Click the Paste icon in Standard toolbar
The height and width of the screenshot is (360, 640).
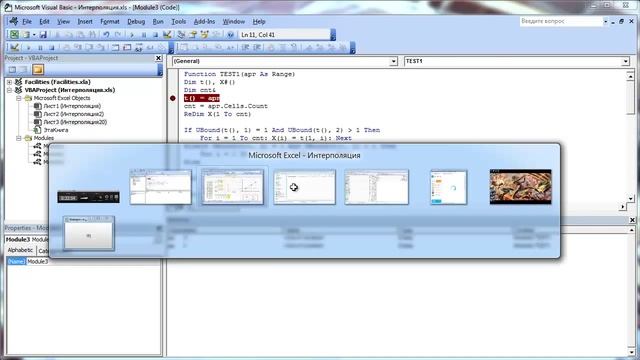(80, 35)
